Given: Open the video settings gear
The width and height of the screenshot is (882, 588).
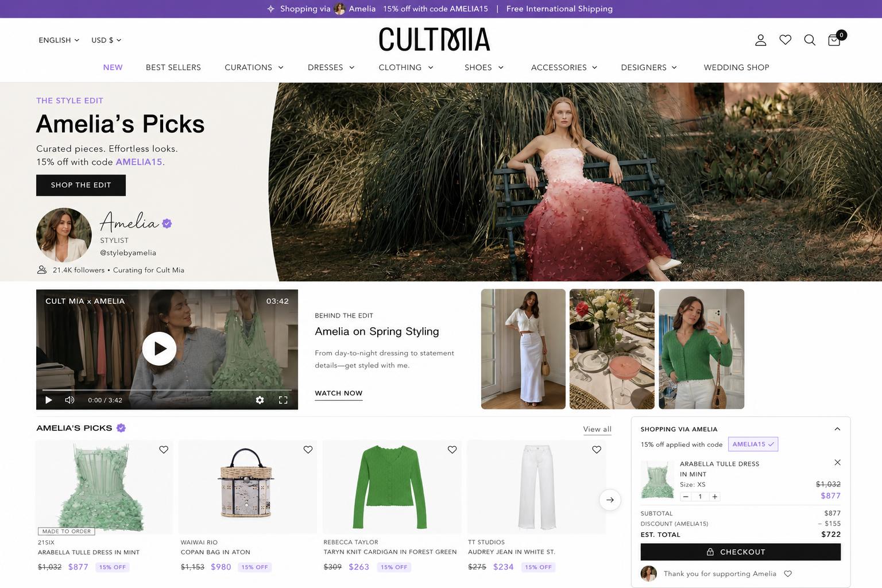Looking at the screenshot, I should point(260,400).
